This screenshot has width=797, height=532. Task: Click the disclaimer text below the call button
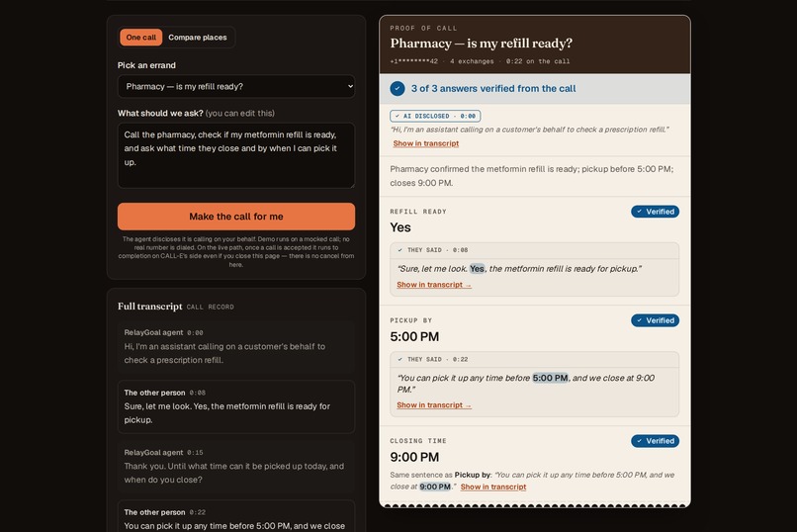(x=236, y=251)
